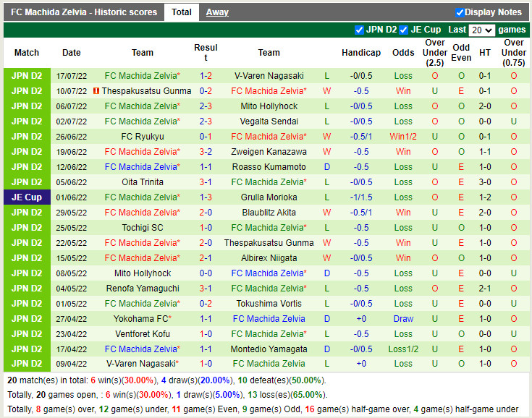The width and height of the screenshot is (532, 418).
Task: Click the HT column header
Action: coord(484,53)
